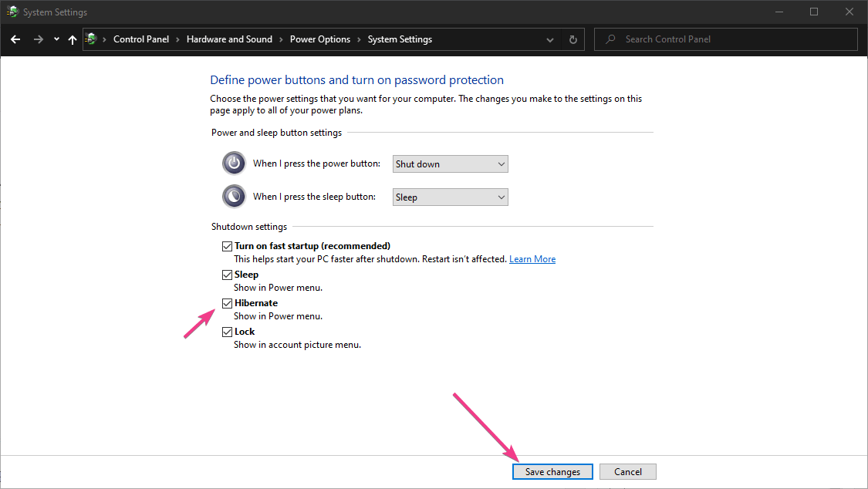This screenshot has height=489, width=868.
Task: Maximize the System Settings window
Action: 814,12
